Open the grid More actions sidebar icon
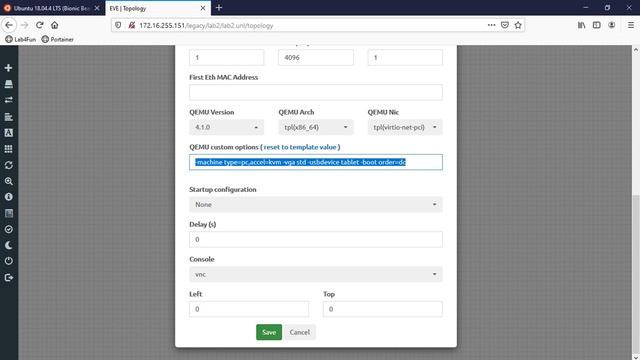 point(9,149)
